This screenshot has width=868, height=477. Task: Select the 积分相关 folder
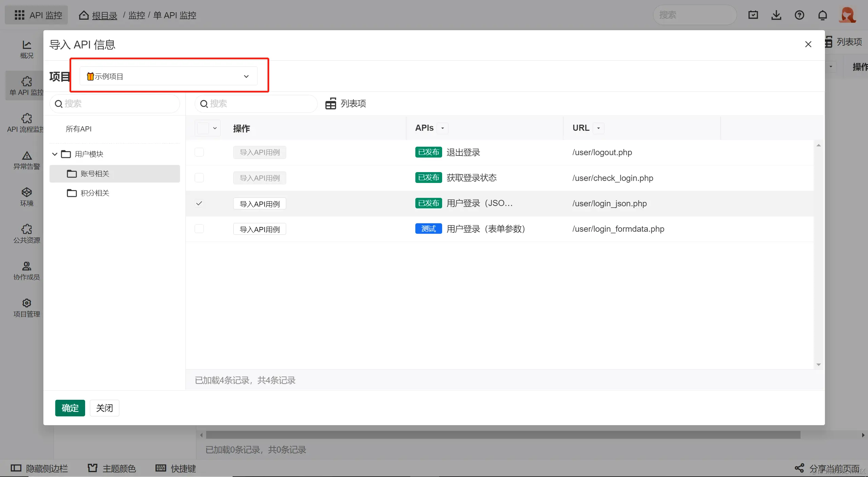(95, 193)
